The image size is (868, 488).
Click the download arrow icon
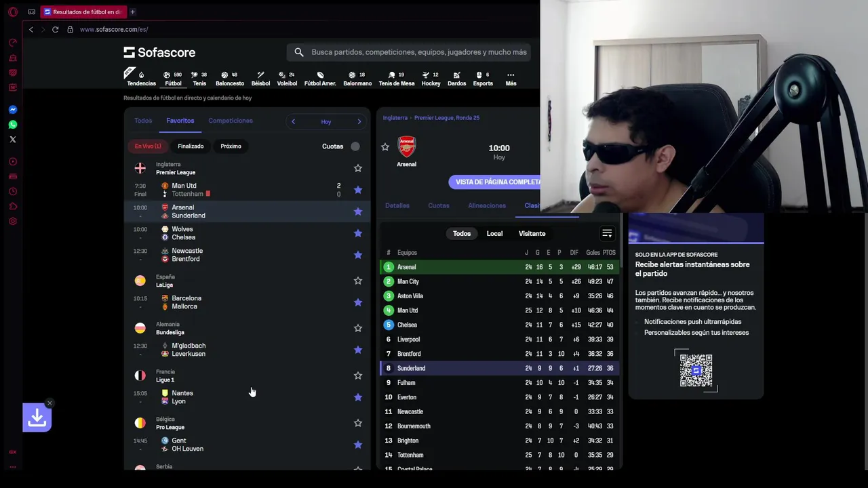click(x=37, y=418)
